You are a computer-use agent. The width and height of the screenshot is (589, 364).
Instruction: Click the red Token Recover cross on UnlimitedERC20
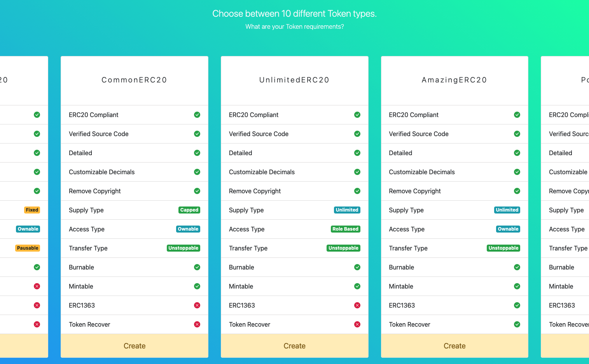[x=357, y=324]
